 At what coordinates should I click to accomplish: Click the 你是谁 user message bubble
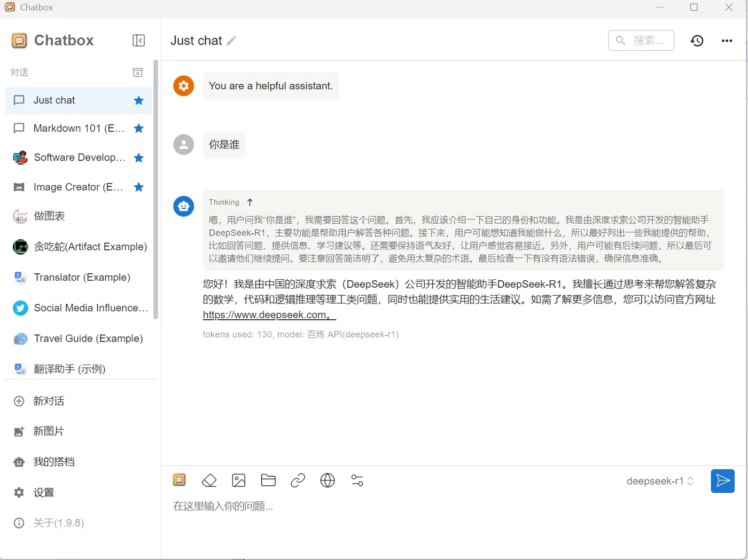point(224,145)
